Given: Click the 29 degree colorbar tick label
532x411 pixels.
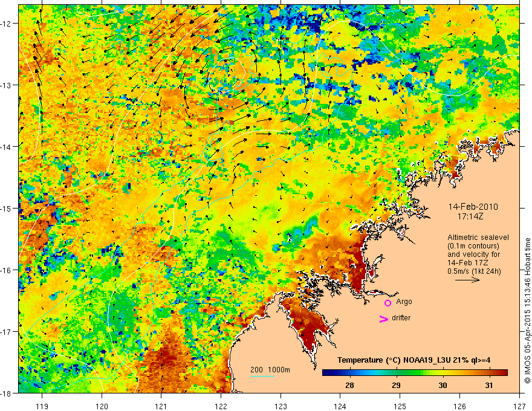Looking at the screenshot, I should (x=396, y=386).
